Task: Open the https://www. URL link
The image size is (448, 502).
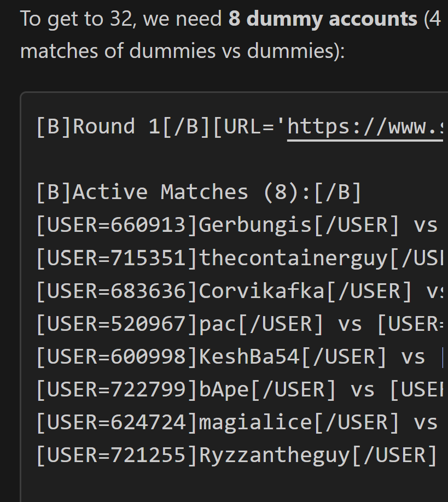Action: click(x=364, y=126)
